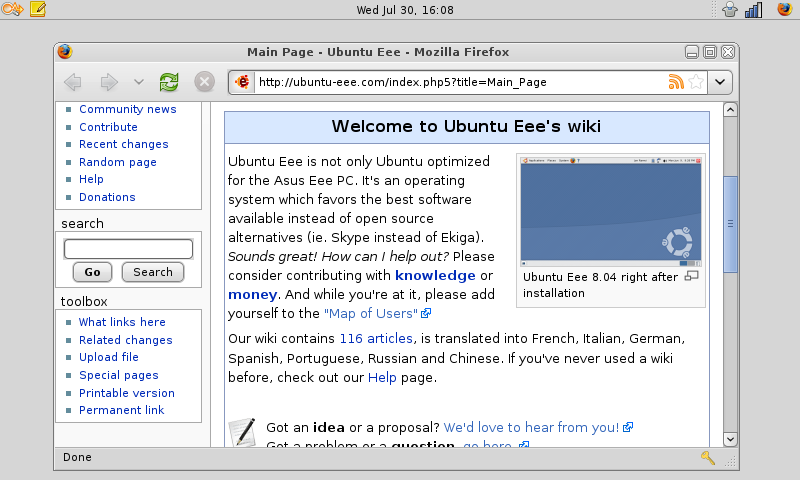Open the 116 articles link
This screenshot has height=480, width=800.
[376, 339]
